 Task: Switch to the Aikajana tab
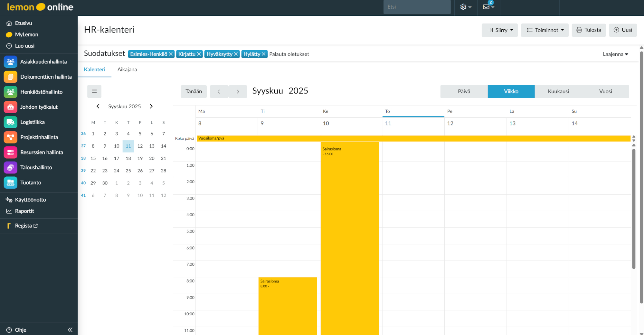[x=127, y=69]
